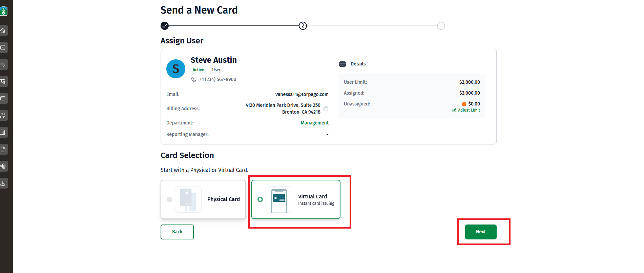Open the download icon in sidebar
Image resolution: width=644 pixels, height=273 pixels.
point(3,183)
